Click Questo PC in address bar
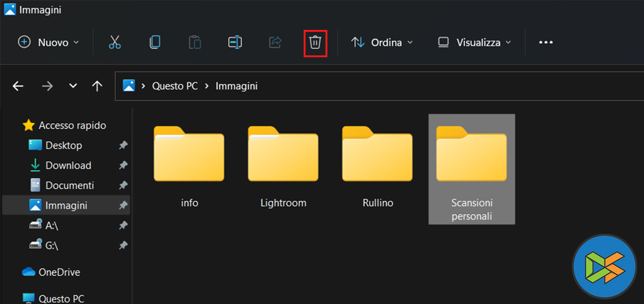Screen dimensions: 644x304 pos(175,86)
